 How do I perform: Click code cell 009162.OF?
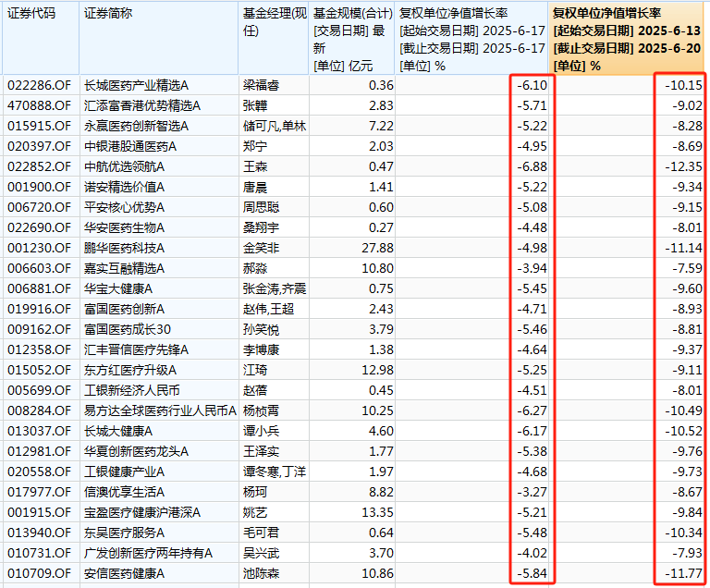40,329
